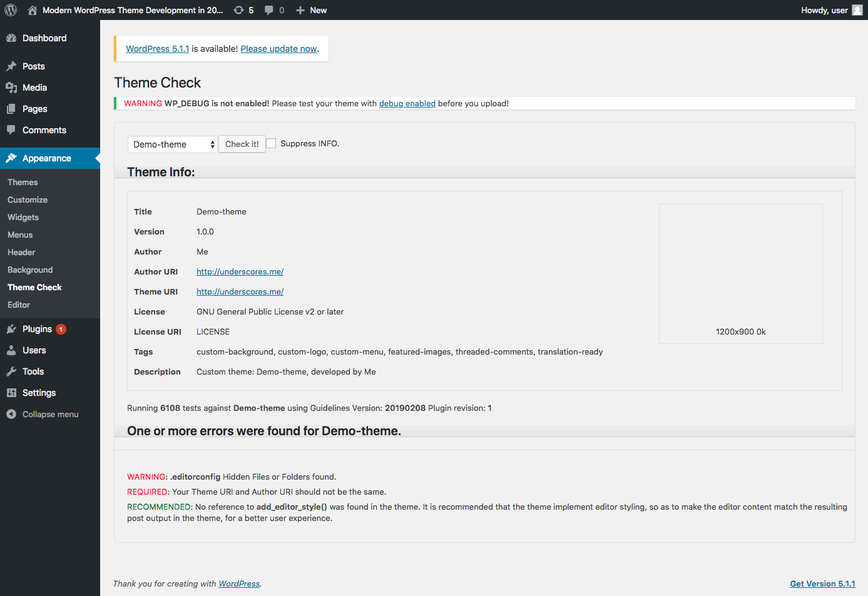
Task: Click the Running 6108 tests line
Action: [309, 408]
